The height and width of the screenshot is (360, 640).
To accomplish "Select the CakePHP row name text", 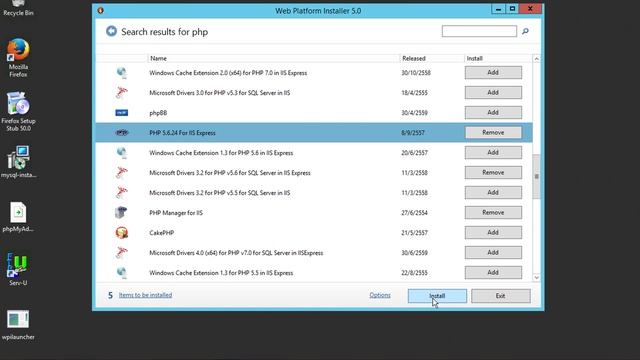I will point(162,233).
